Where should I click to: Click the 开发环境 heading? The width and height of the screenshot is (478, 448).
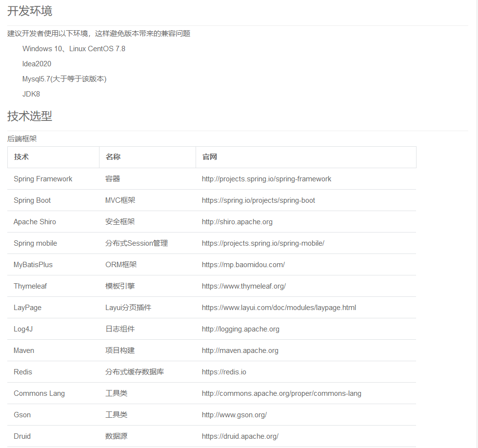(30, 11)
